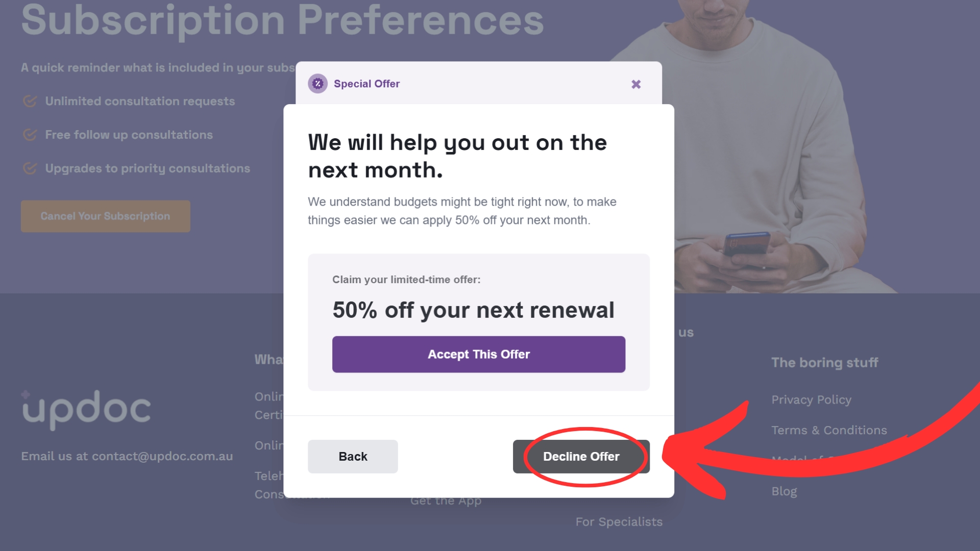Click the checkmark icon beside Free follow up consultations
The image size is (980, 551).
point(30,135)
